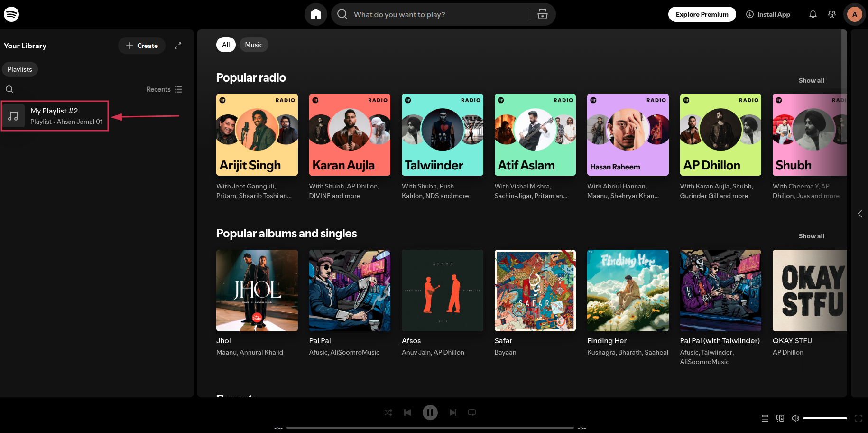Click the playback progress bar

pos(430,428)
